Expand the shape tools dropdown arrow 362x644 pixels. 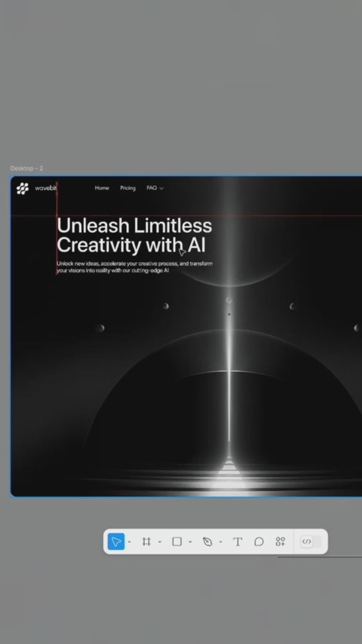(x=190, y=542)
